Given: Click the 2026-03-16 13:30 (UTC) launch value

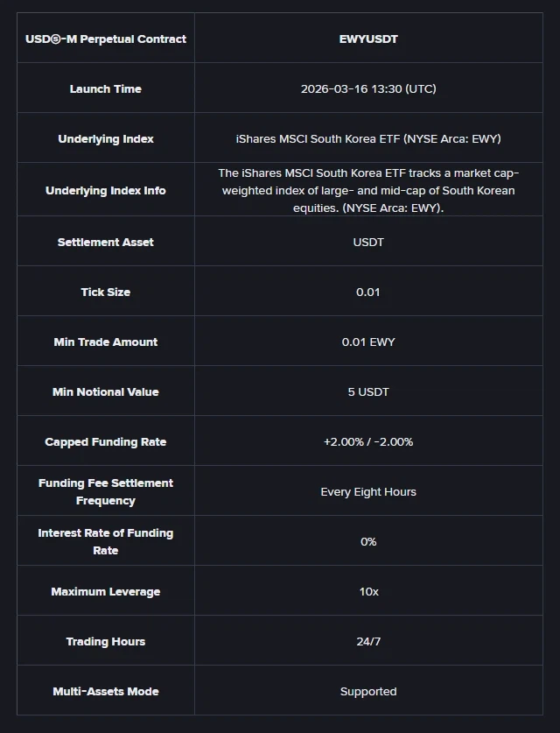Looking at the screenshot, I should (368, 88).
